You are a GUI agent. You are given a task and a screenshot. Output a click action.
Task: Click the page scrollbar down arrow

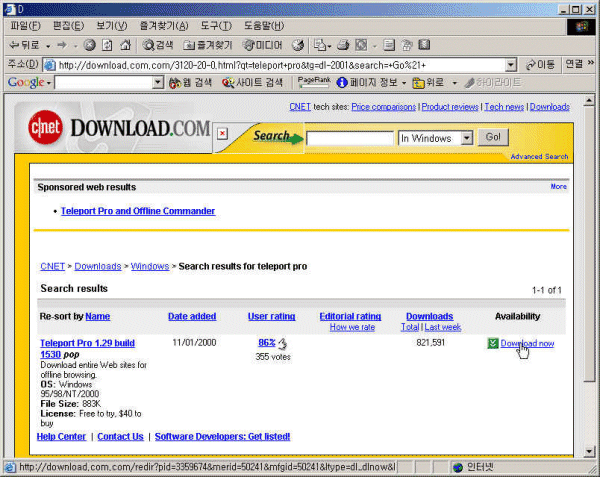click(x=589, y=451)
